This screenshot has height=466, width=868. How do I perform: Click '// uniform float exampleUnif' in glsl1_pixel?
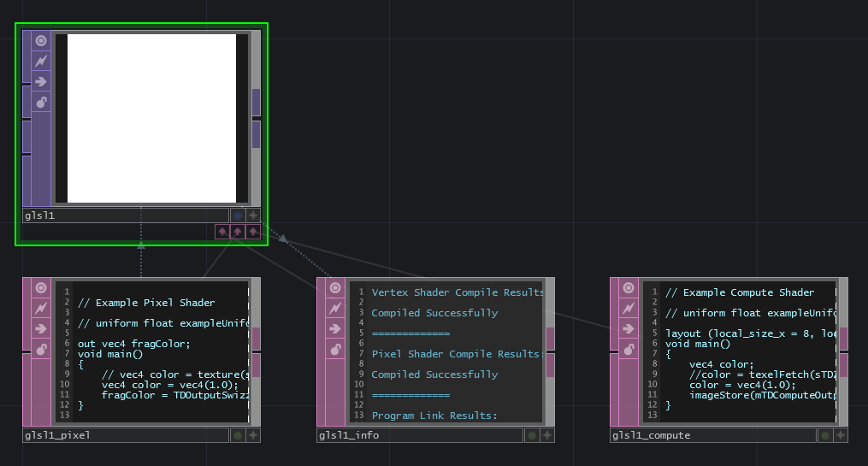[163, 323]
